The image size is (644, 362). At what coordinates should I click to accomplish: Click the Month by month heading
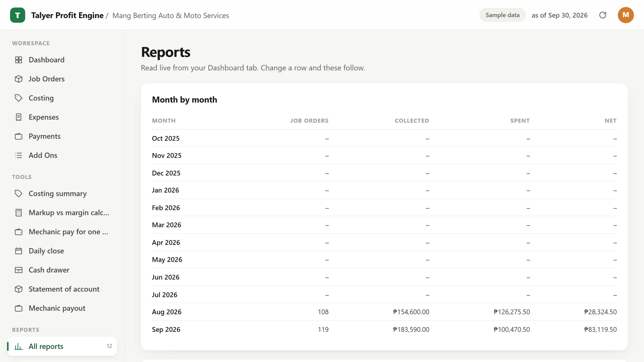pos(184,100)
